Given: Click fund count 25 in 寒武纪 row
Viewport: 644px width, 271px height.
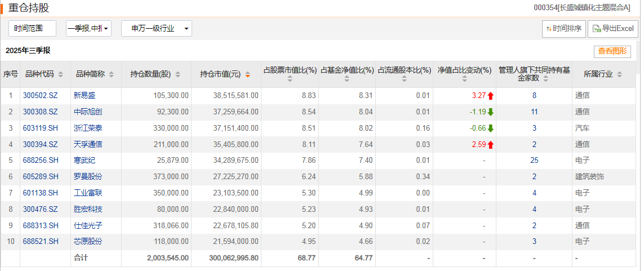Looking at the screenshot, I should (534, 161).
